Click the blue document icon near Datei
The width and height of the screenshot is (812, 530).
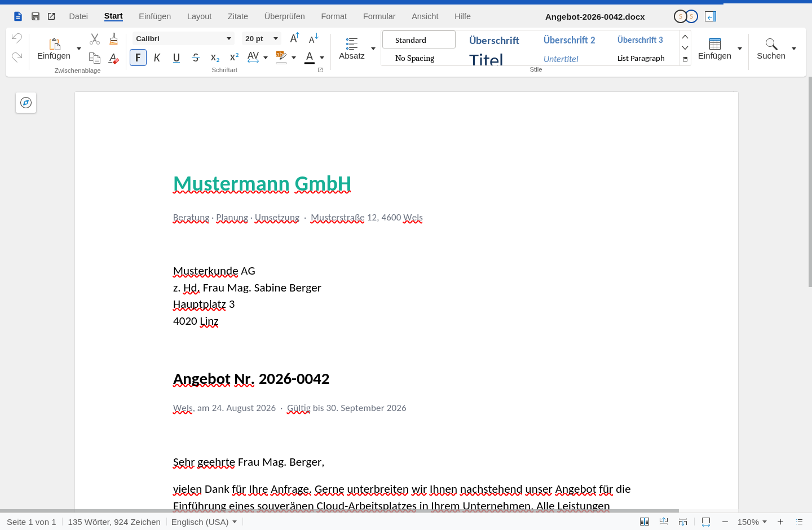pyautogui.click(x=18, y=16)
